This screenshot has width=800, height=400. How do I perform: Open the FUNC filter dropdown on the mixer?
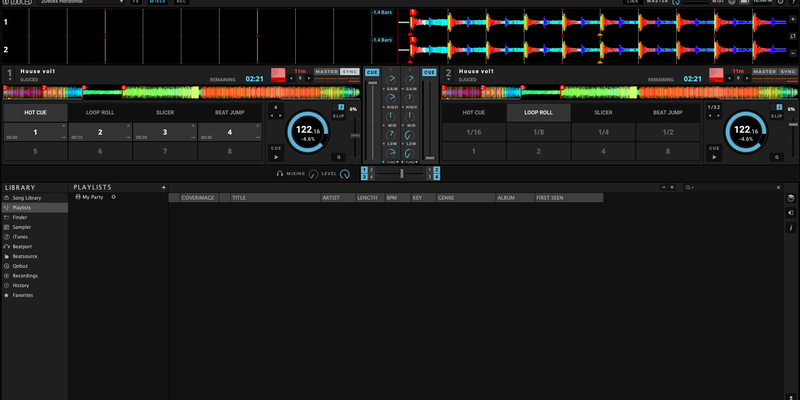[x=391, y=161]
